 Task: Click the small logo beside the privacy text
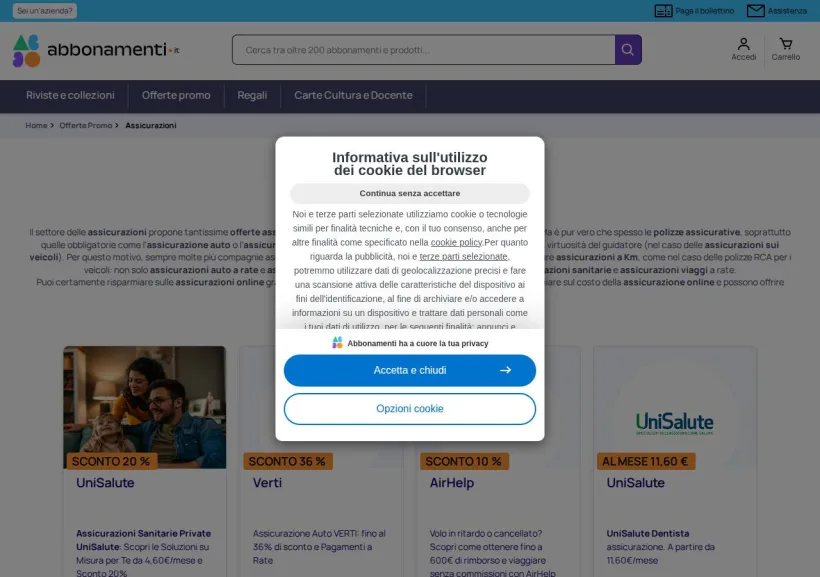337,343
